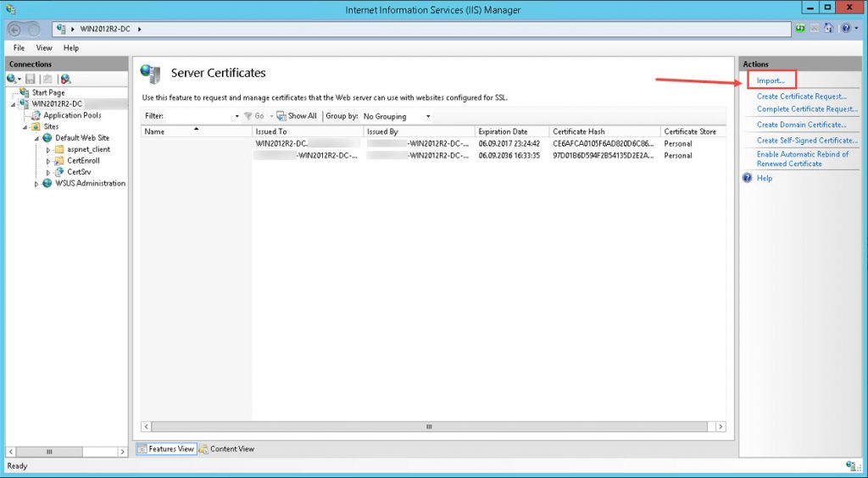Click the IIS Manager icon in title bar
This screenshot has height=478, width=868.
(10, 8)
